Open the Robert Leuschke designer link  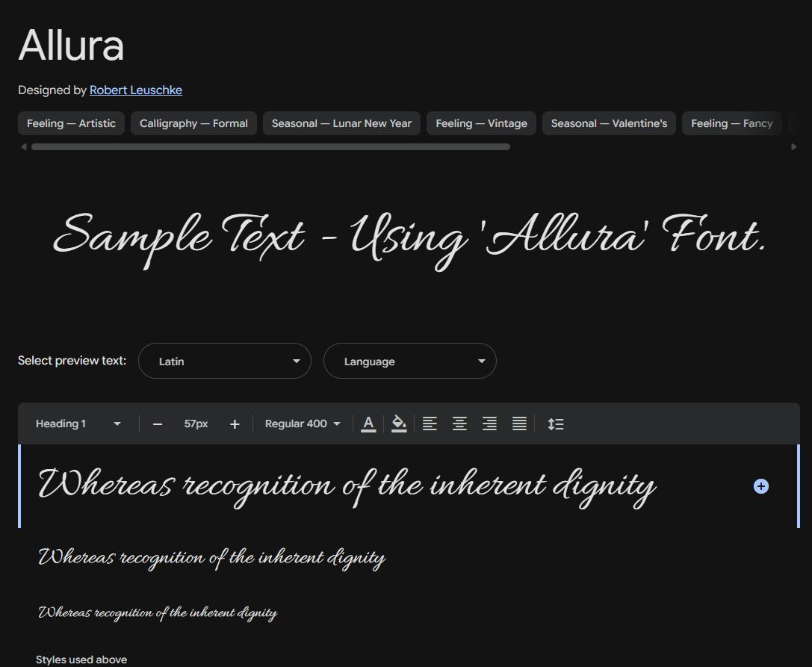coord(136,90)
